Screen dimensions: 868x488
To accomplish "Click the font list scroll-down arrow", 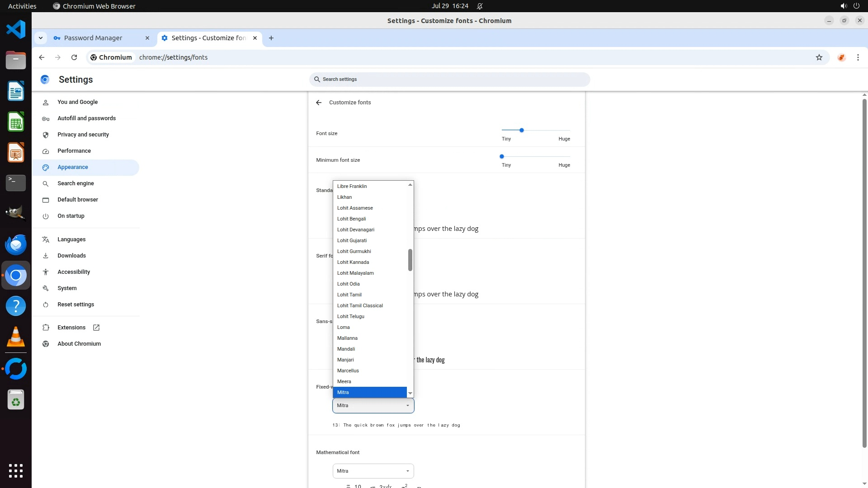I will pyautogui.click(x=410, y=394).
